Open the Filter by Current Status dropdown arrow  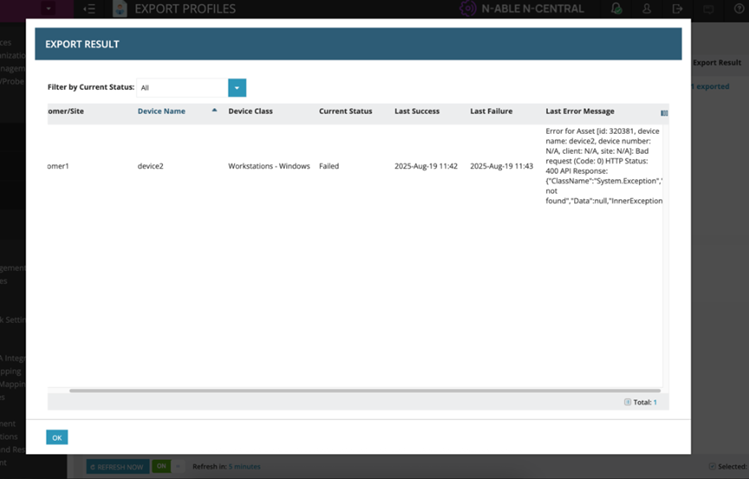coord(237,88)
